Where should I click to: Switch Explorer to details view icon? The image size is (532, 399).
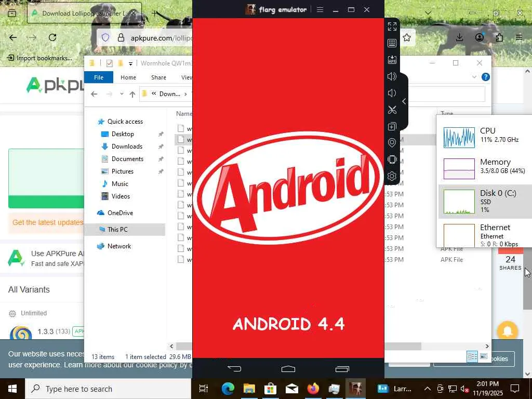coord(472,356)
